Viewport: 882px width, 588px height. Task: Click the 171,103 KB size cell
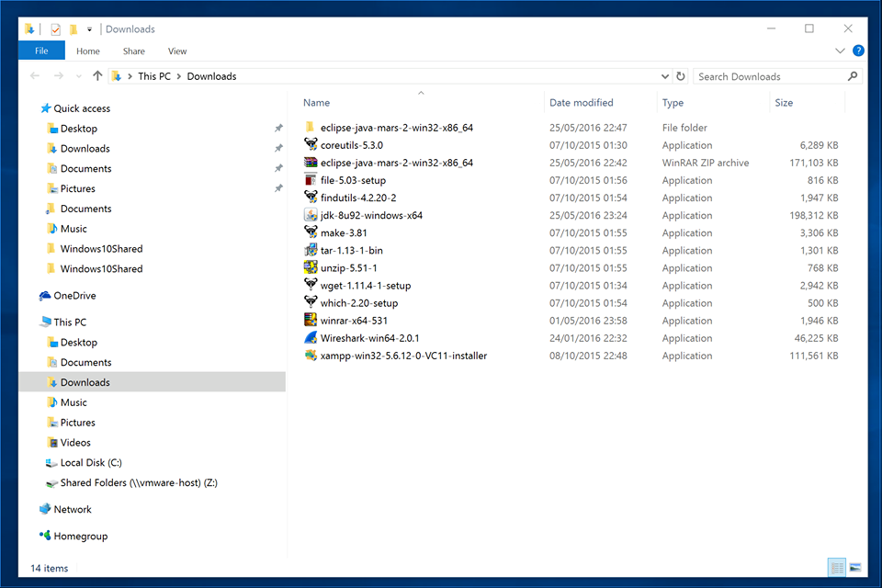click(813, 164)
